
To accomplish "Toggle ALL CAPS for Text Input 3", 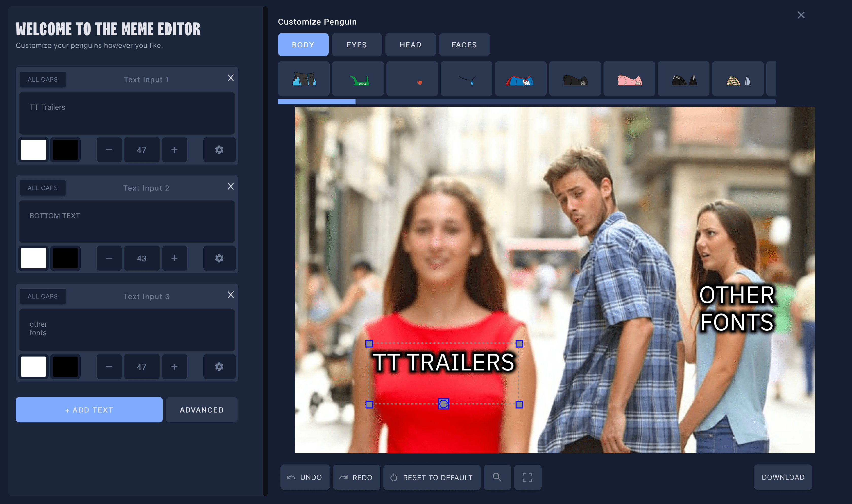I will 43,296.
